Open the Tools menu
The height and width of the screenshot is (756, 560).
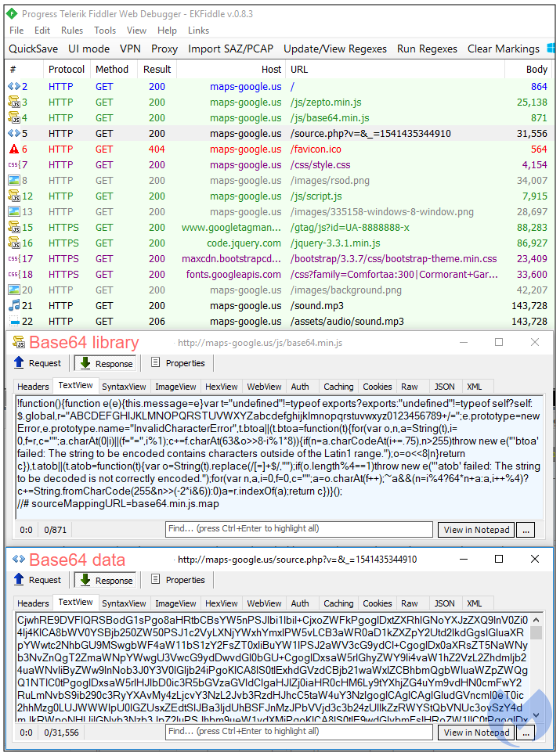105,31
